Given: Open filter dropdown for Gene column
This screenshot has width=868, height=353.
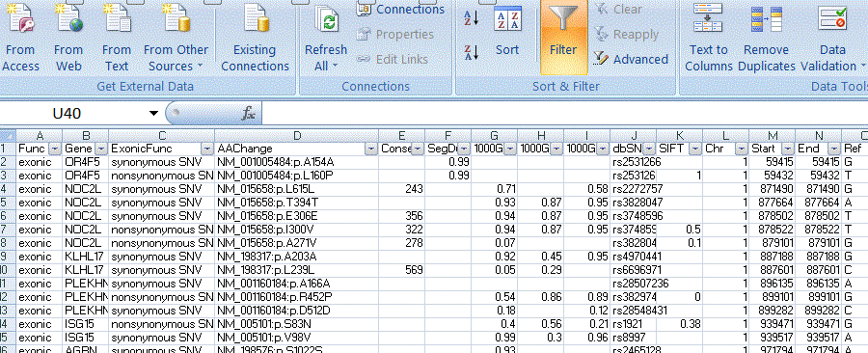Looking at the screenshot, I should click(x=101, y=149).
